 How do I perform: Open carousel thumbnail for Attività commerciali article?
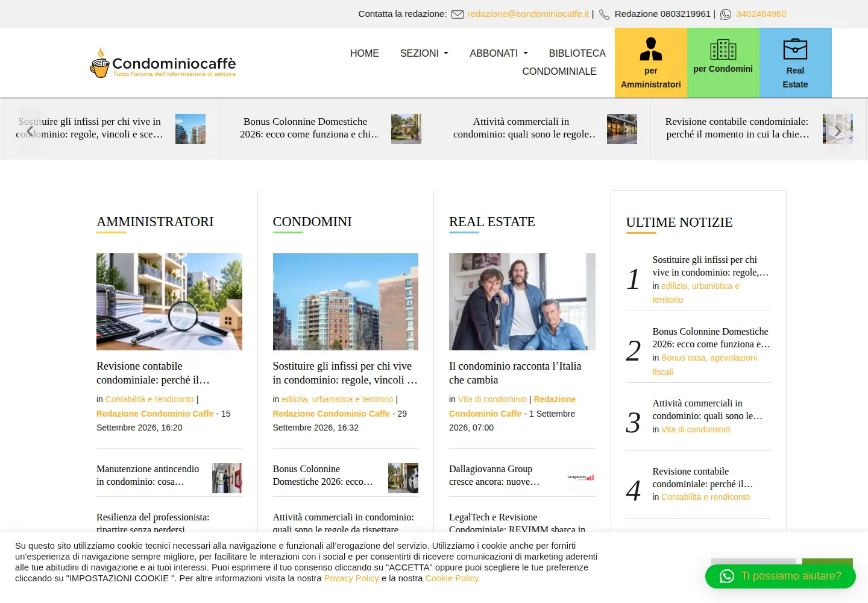tap(622, 129)
